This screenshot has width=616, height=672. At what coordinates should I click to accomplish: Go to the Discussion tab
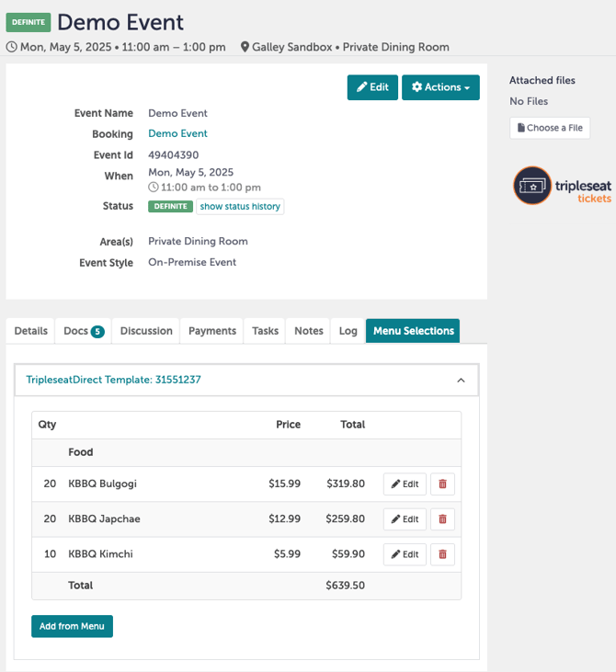[146, 331]
